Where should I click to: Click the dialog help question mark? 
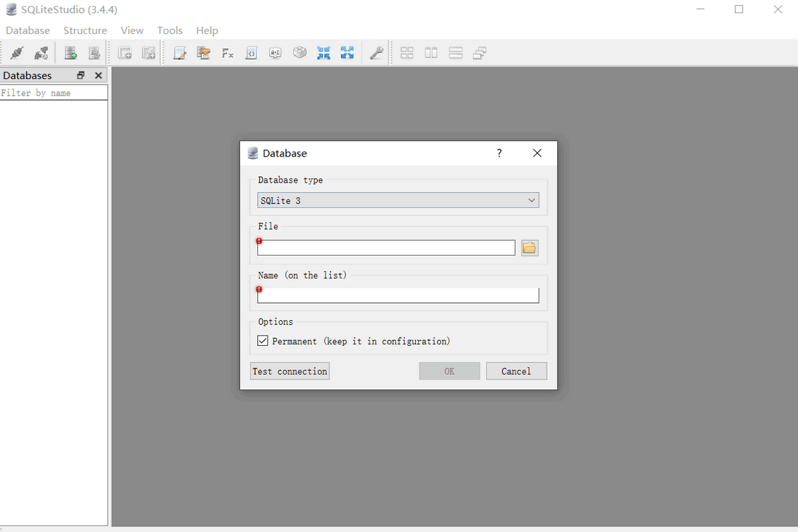point(499,153)
